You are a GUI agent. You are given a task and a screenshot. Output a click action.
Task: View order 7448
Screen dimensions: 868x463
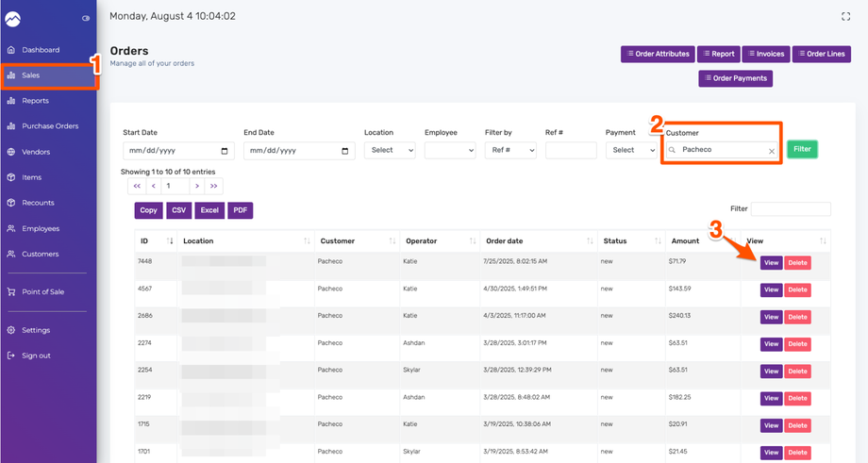771,263
